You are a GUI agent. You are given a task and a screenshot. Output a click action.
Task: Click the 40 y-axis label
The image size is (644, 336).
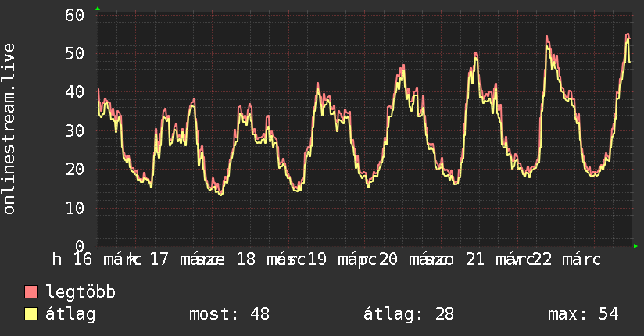pos(74,92)
